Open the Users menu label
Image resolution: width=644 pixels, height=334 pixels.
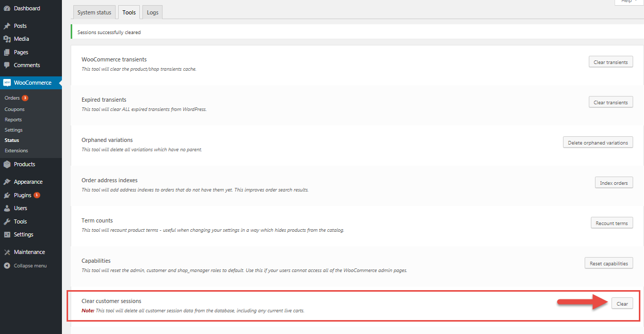coord(21,208)
